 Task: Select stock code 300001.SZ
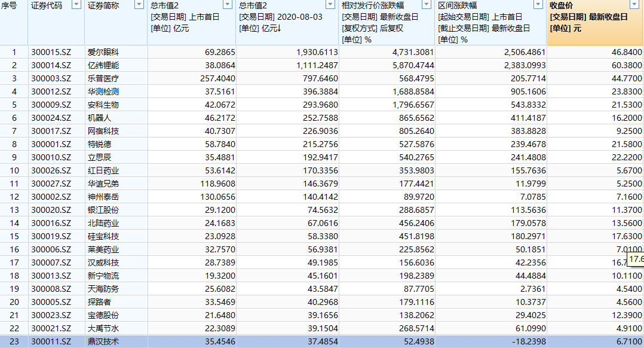(51, 144)
